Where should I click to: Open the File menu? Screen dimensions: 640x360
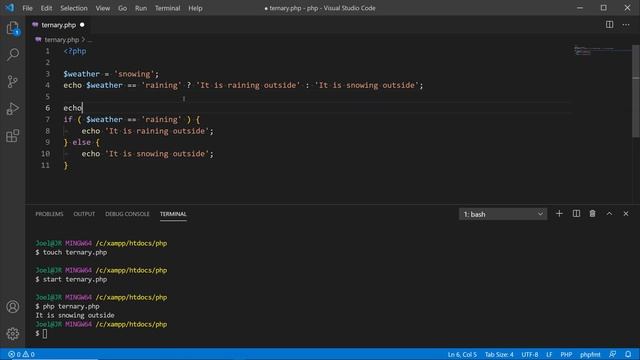pyautogui.click(x=27, y=8)
